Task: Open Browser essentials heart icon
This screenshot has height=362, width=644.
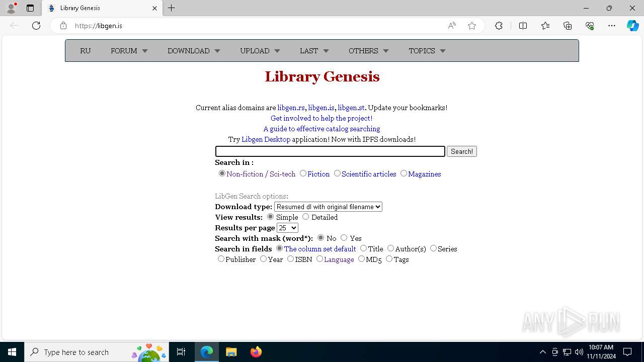Action: click(590, 26)
